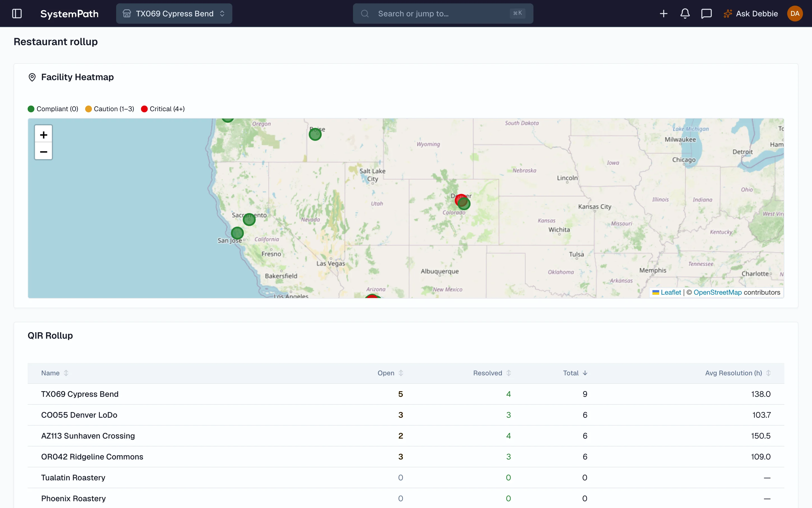This screenshot has height=508, width=812.
Task: Click the Facility Heatmap pin icon
Action: click(32, 77)
